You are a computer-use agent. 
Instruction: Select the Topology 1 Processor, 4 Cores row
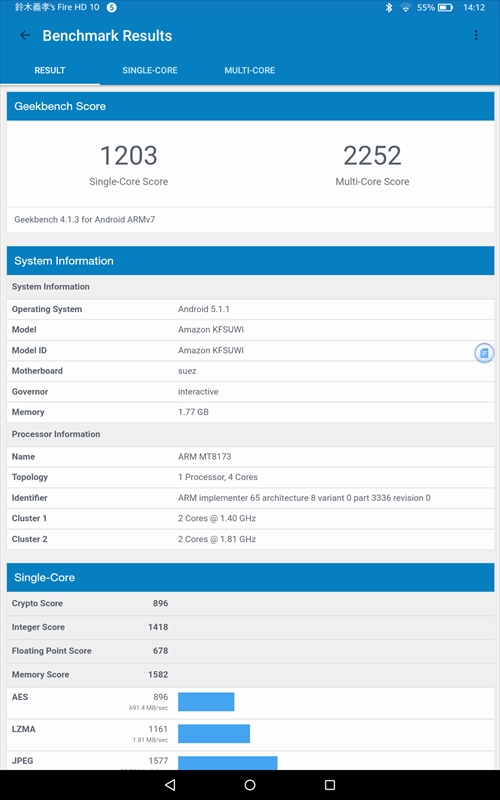[x=251, y=477]
